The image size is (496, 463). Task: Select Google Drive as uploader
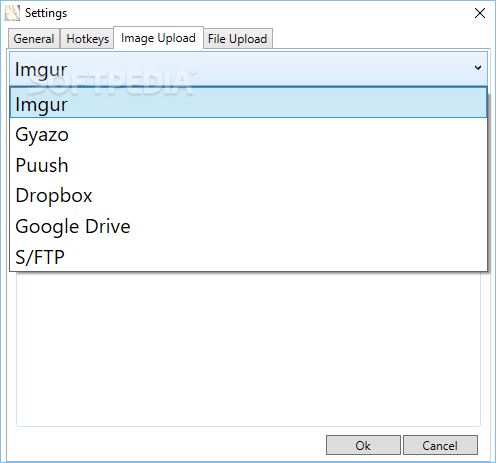(x=249, y=226)
